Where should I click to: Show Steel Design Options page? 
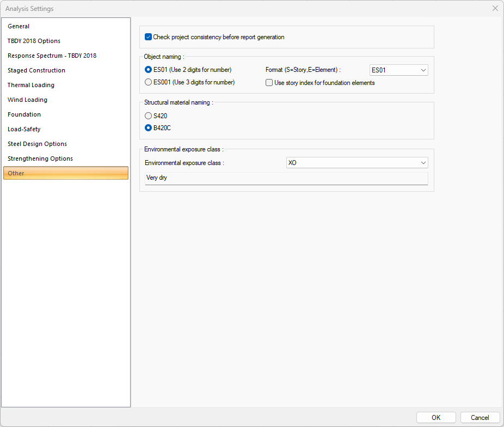37,144
